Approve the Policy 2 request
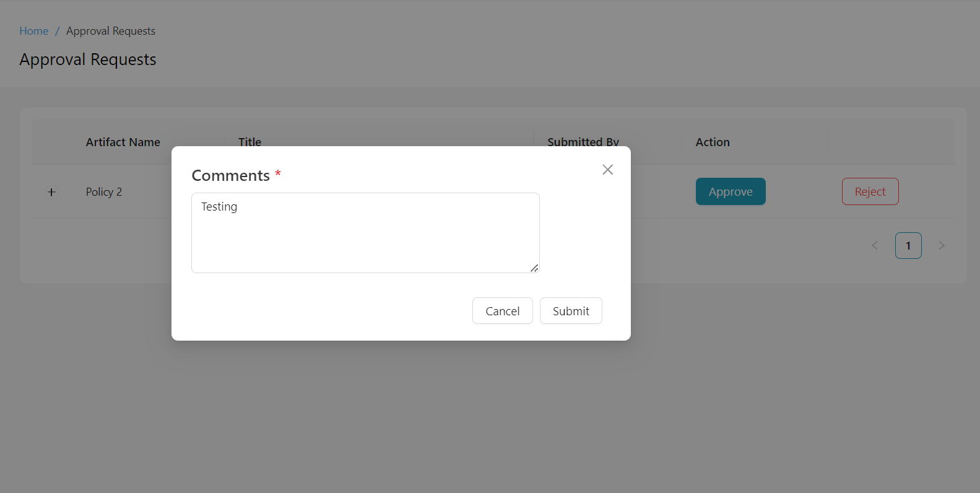 click(731, 191)
